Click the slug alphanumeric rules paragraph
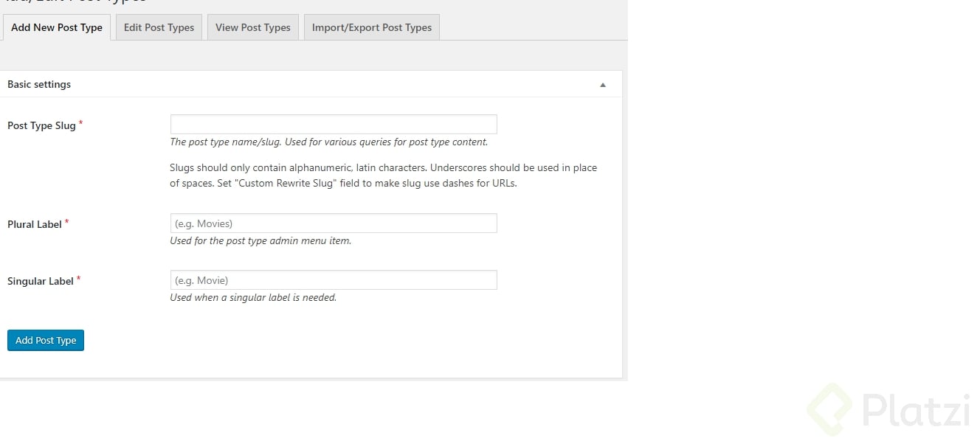 point(383,176)
